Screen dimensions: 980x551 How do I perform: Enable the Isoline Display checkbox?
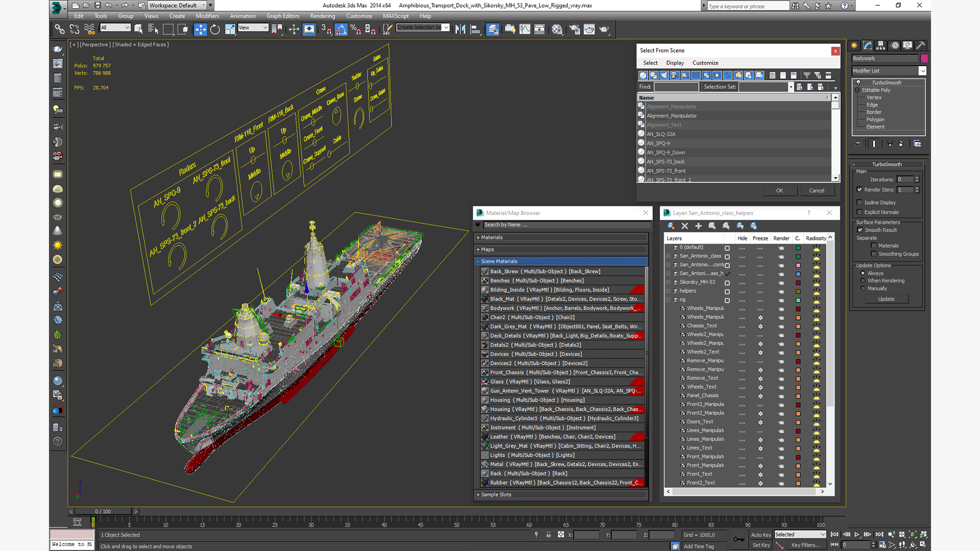pos(860,203)
